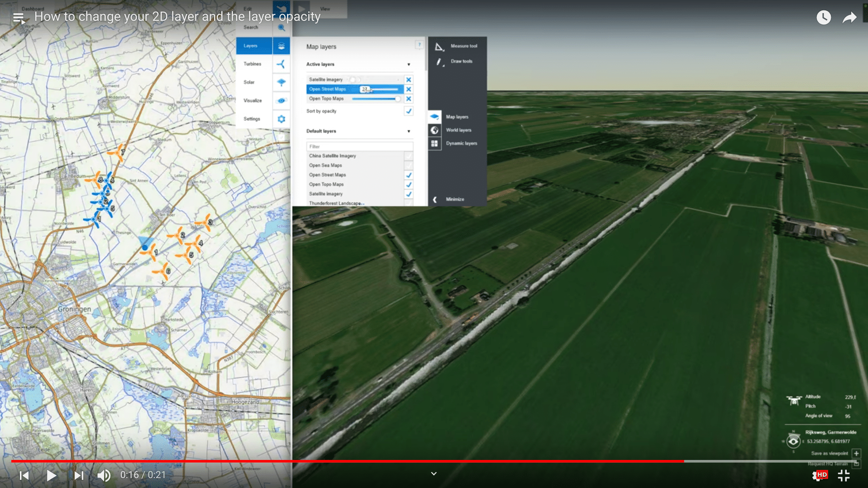868x488 pixels.
Task: Remove Open Topo Maps active layer
Action: (x=408, y=99)
